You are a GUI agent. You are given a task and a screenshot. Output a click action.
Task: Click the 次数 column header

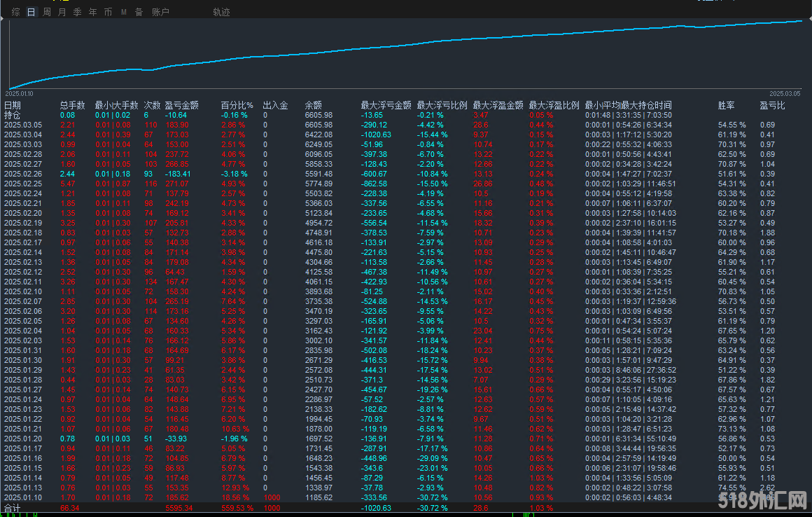(x=153, y=105)
